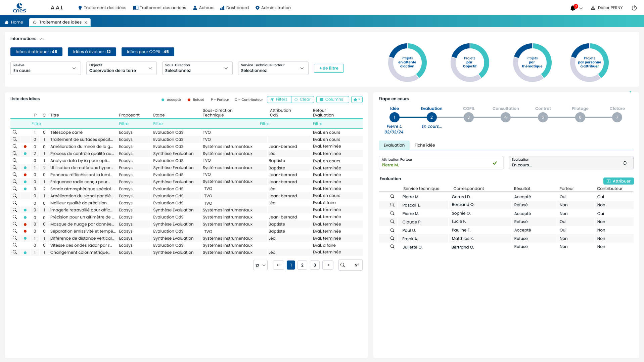Screen dimensions: 644x362
Task: Click the Attribuer button
Action: [x=618, y=181]
